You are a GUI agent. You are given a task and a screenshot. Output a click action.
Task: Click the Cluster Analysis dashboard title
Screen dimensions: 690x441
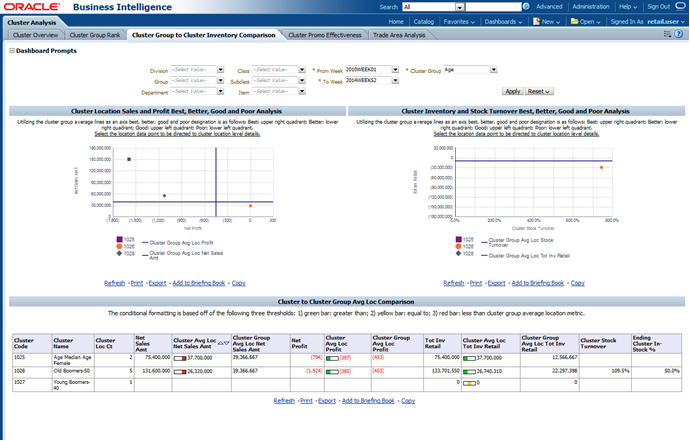coord(32,22)
